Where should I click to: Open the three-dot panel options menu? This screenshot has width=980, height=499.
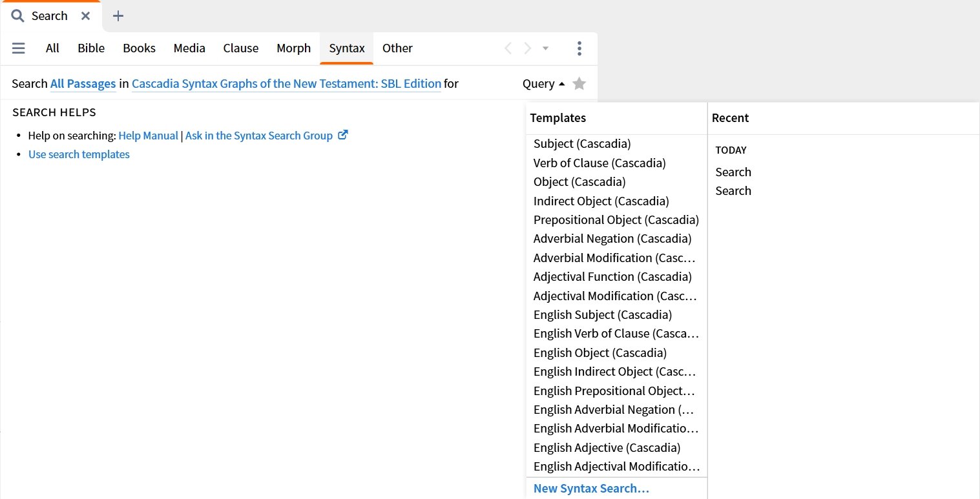[x=579, y=48]
